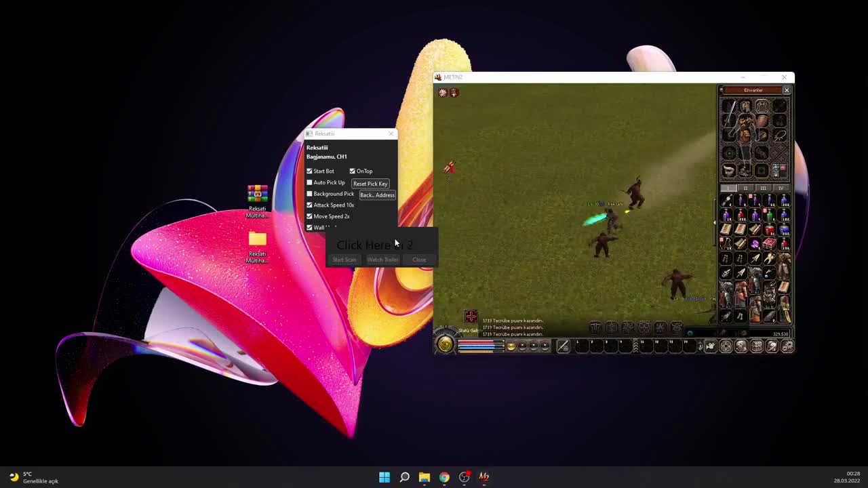Click the equipped necklace slot
868x488 pixels.
point(780,136)
